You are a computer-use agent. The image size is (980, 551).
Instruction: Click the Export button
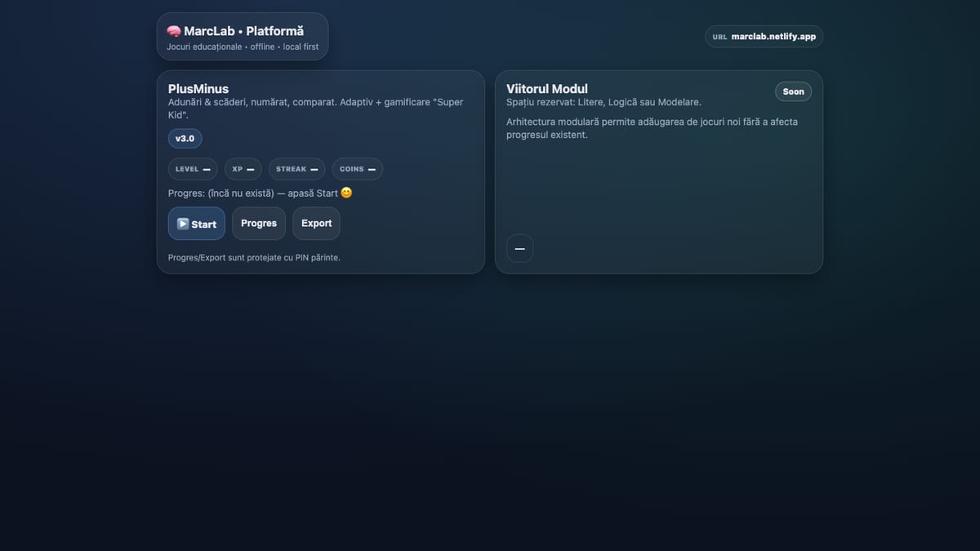click(317, 224)
